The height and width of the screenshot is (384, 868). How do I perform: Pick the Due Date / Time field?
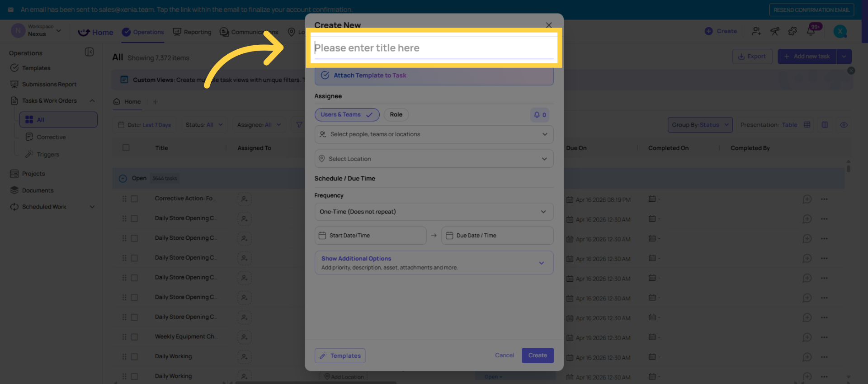497,236
